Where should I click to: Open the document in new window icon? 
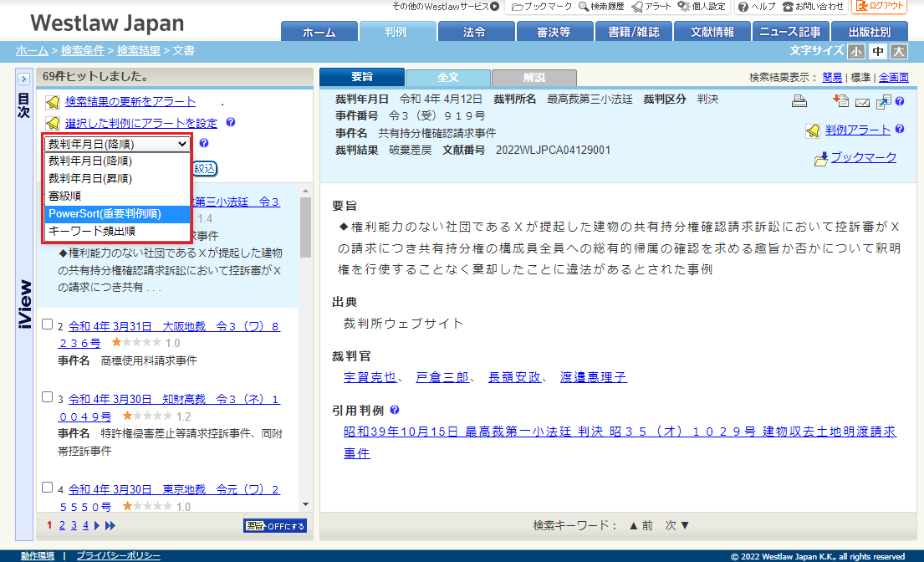coord(883,102)
